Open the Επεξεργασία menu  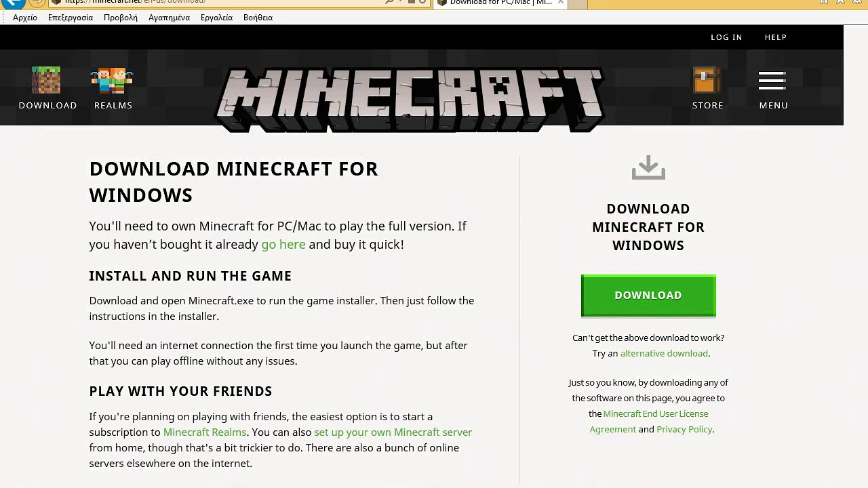71,18
